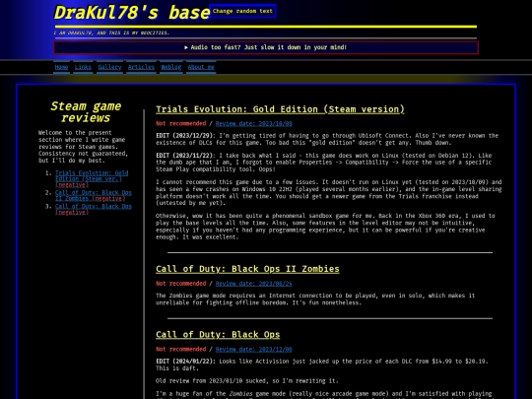Screen dimensions: 532x399
Task: Open the Call of Duty: Black Ops heading link
Action: click(x=218, y=335)
